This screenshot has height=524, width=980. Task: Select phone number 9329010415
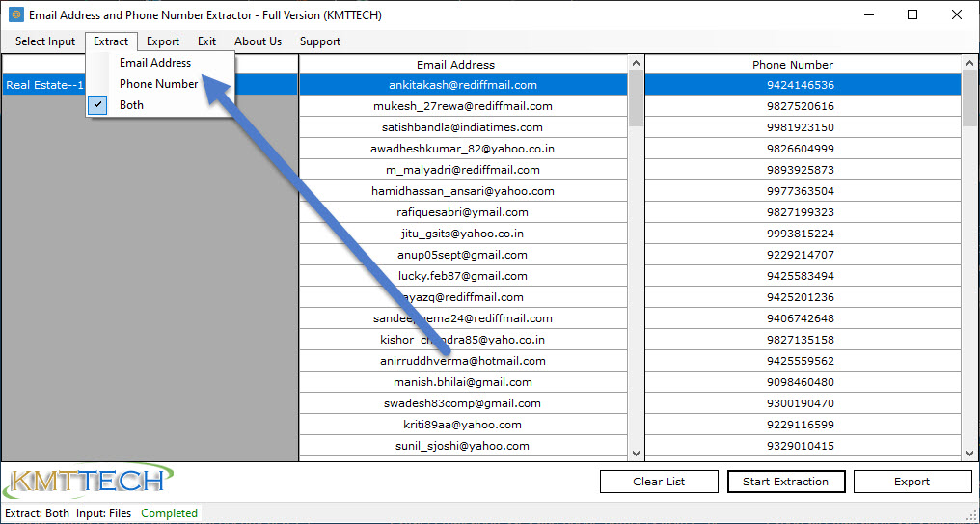tap(803, 447)
